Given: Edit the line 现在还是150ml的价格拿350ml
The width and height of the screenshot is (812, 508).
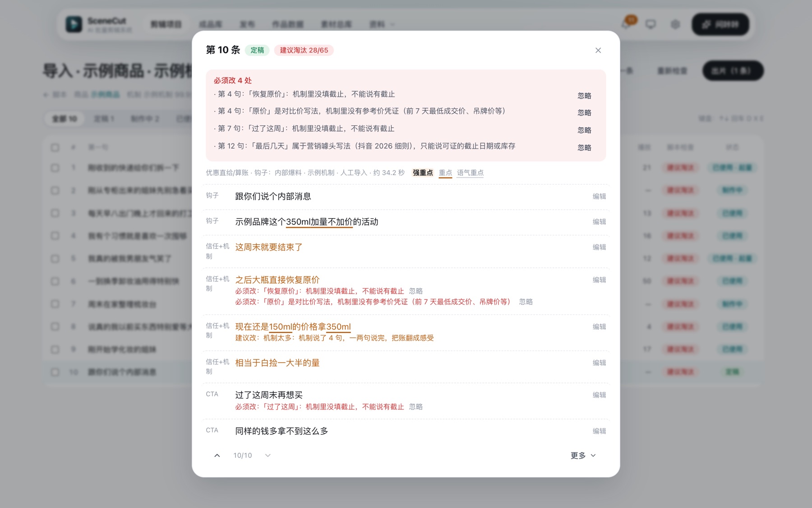Looking at the screenshot, I should point(599,326).
